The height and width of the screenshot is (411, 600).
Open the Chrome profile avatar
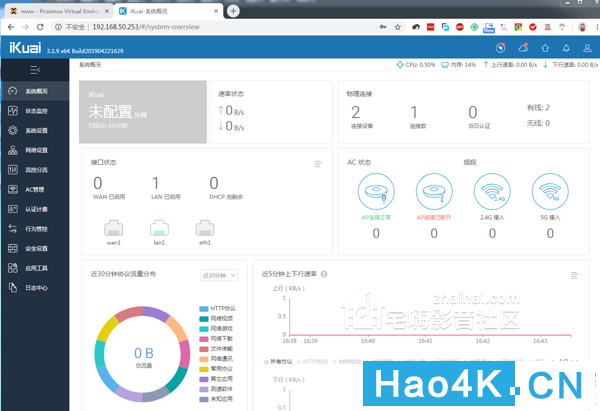point(582,27)
